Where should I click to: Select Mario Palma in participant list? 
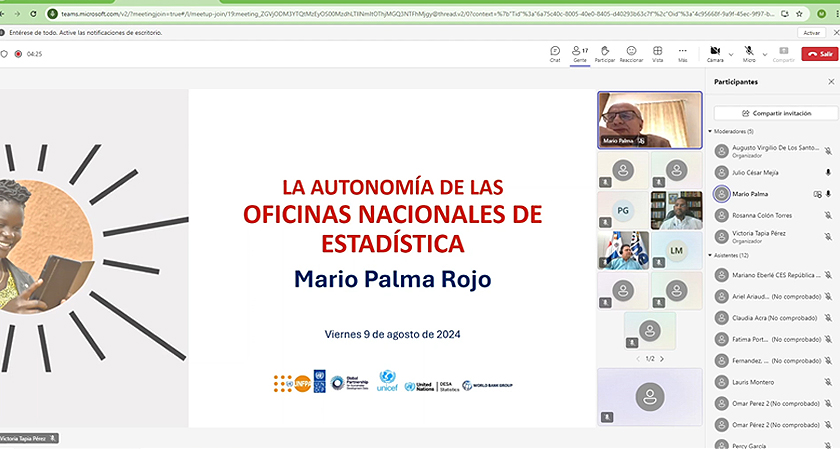click(773, 194)
